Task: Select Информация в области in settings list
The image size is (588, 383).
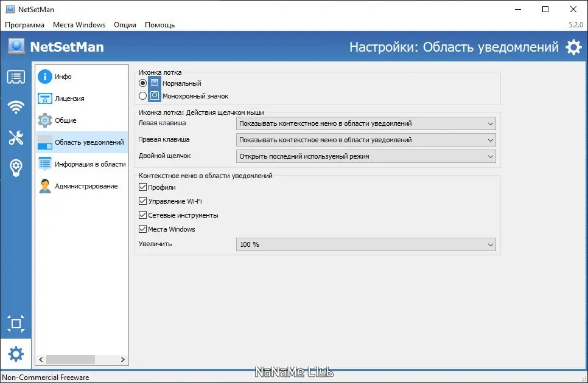Action: coord(82,164)
